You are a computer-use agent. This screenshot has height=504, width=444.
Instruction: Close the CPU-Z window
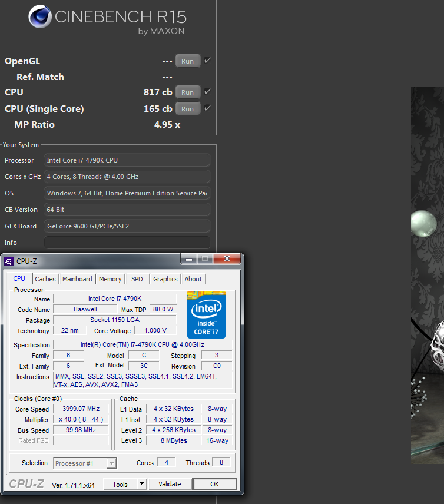227,258
